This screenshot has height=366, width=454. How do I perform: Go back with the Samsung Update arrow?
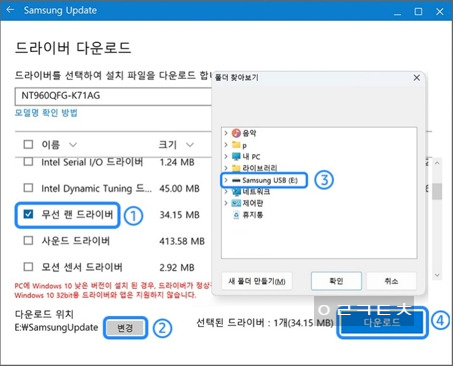pos(10,10)
